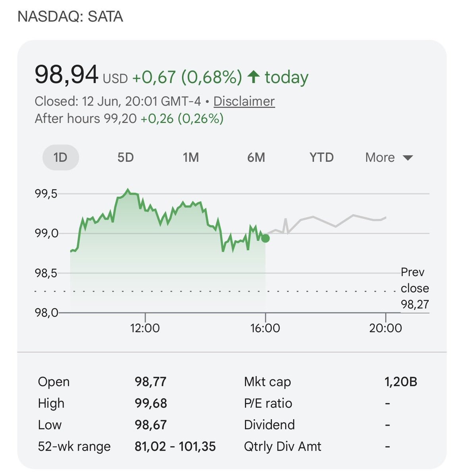This screenshot has width=464, height=476.
Task: Click the 98,94 current price
Action: tap(66, 75)
